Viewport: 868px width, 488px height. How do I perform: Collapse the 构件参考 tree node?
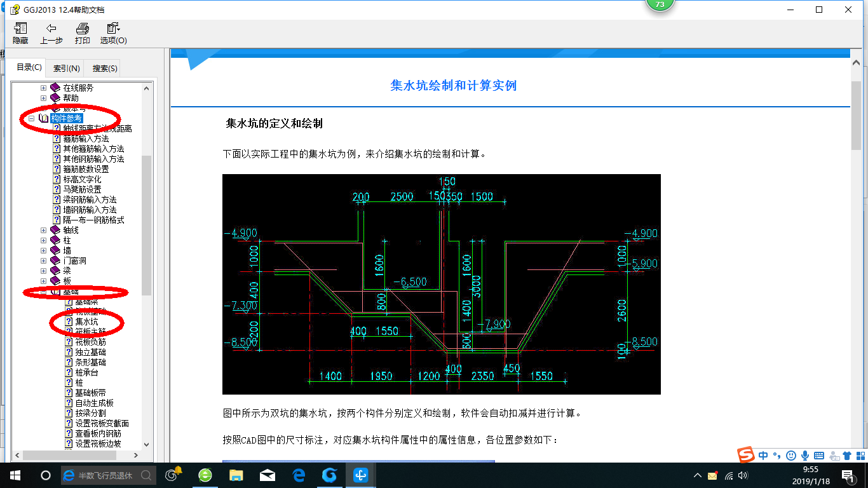[x=31, y=118]
